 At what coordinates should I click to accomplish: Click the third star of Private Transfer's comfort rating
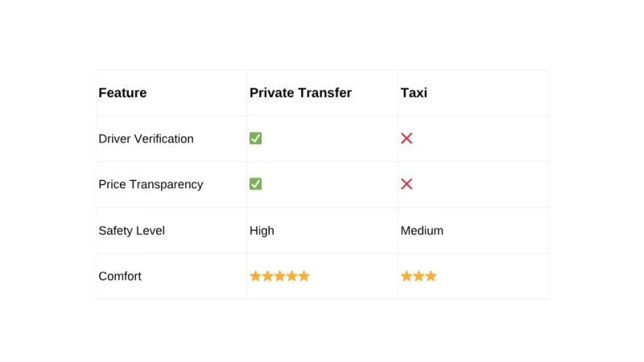click(x=279, y=276)
